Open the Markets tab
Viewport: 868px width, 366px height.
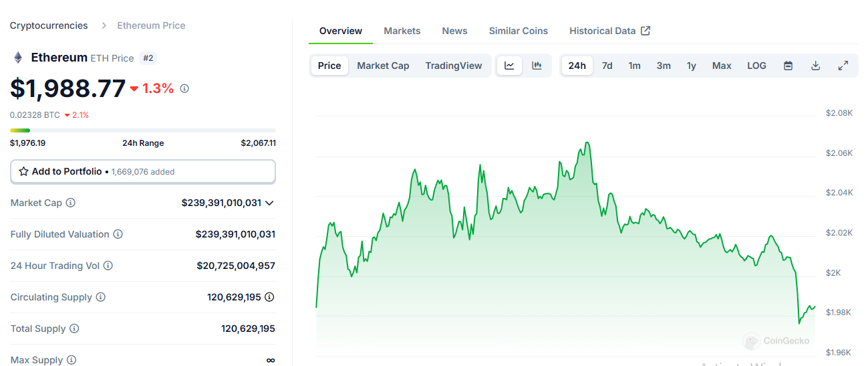(x=402, y=31)
